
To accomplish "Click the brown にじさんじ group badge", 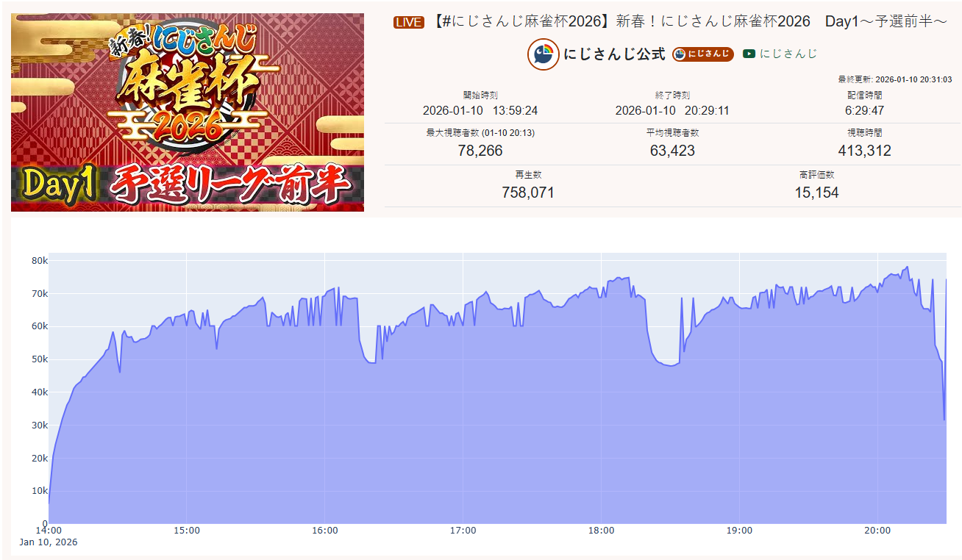I will (x=703, y=54).
